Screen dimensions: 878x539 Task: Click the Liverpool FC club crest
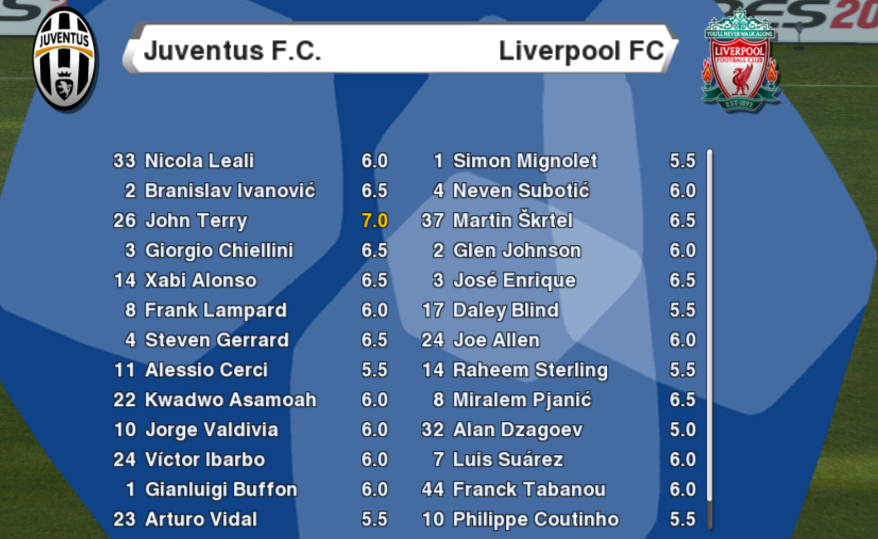pos(740,60)
